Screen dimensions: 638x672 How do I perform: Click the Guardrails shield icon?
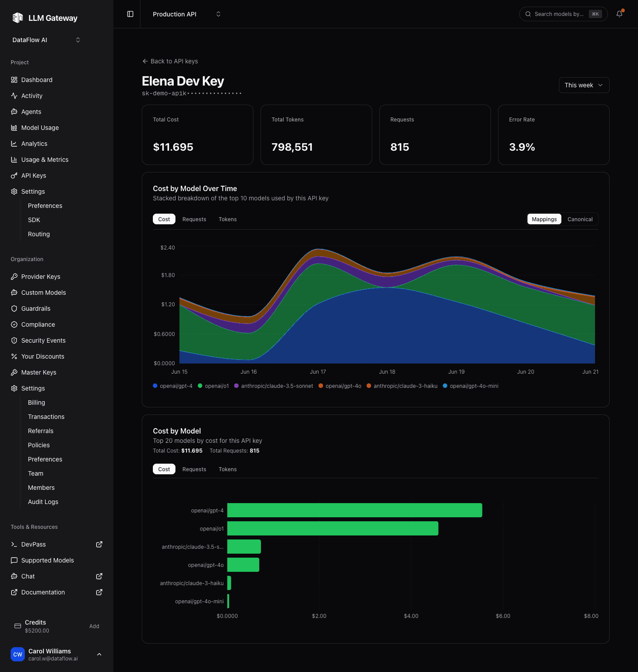14,309
